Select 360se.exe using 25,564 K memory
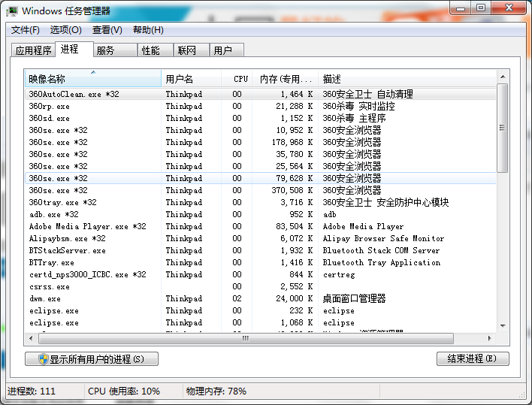Image resolution: width=532 pixels, height=405 pixels. (261, 166)
